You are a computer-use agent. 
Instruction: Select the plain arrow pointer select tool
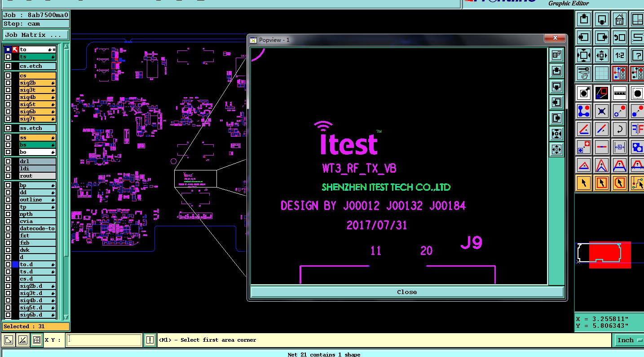[584, 183]
